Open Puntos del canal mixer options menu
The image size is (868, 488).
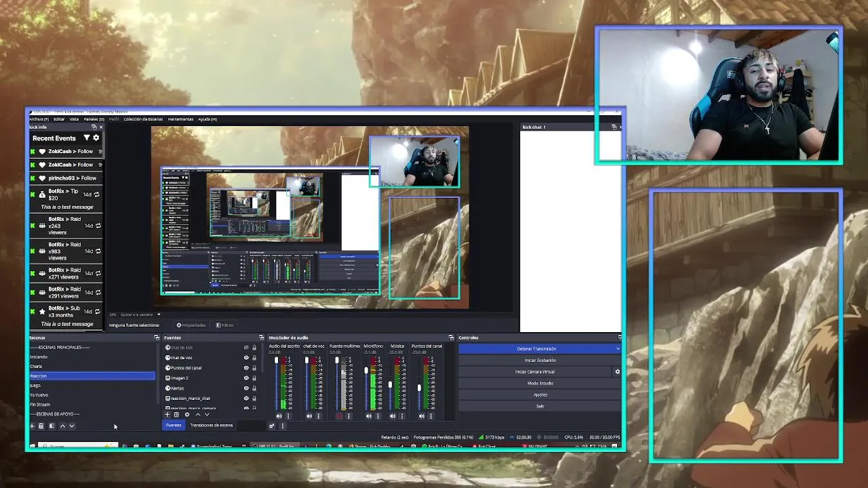click(x=431, y=416)
